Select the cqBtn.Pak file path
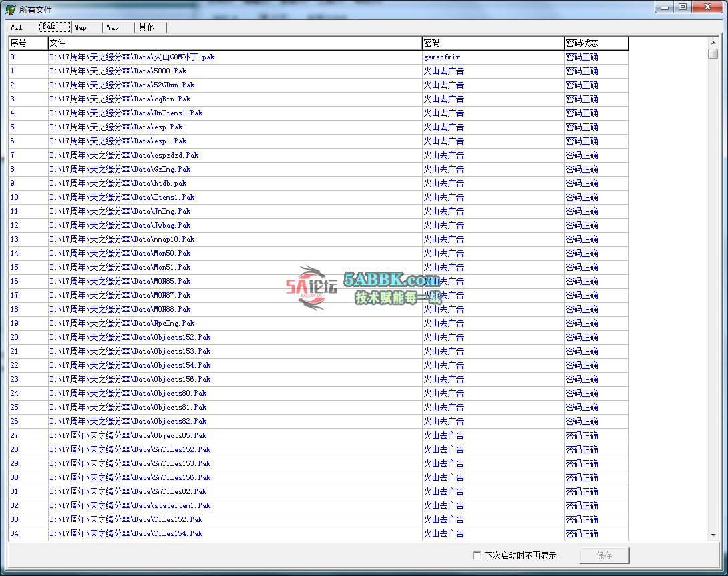 coord(120,99)
